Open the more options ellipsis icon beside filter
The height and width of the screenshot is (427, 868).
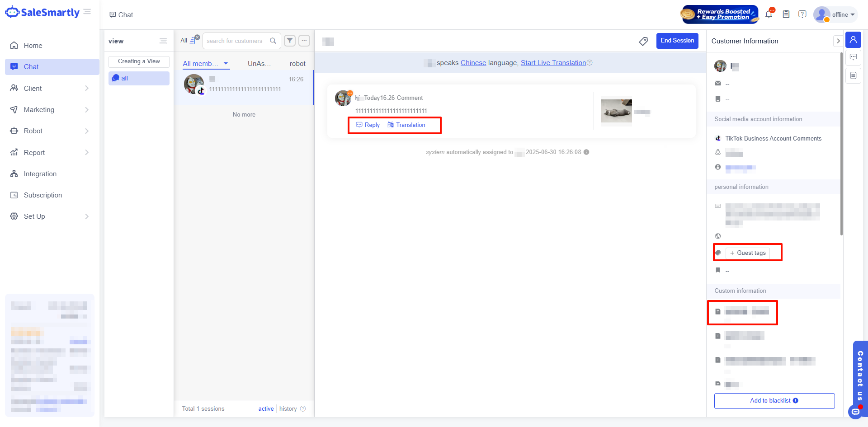pos(304,41)
